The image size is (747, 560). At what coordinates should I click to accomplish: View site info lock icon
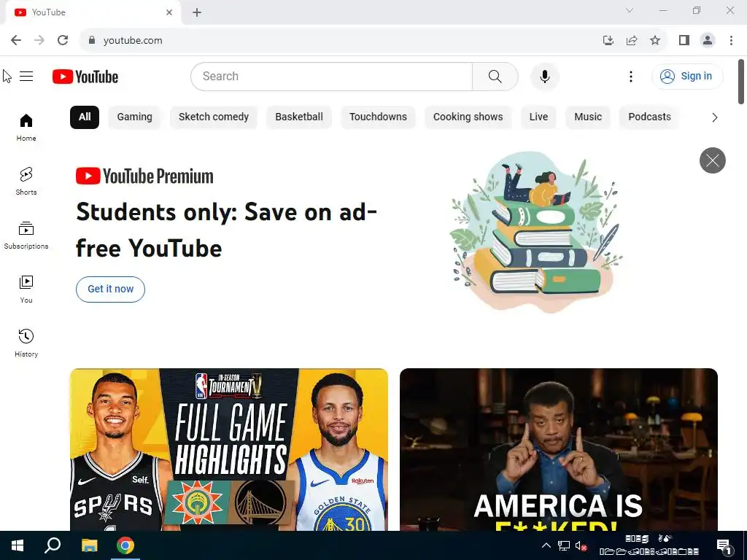click(x=92, y=40)
